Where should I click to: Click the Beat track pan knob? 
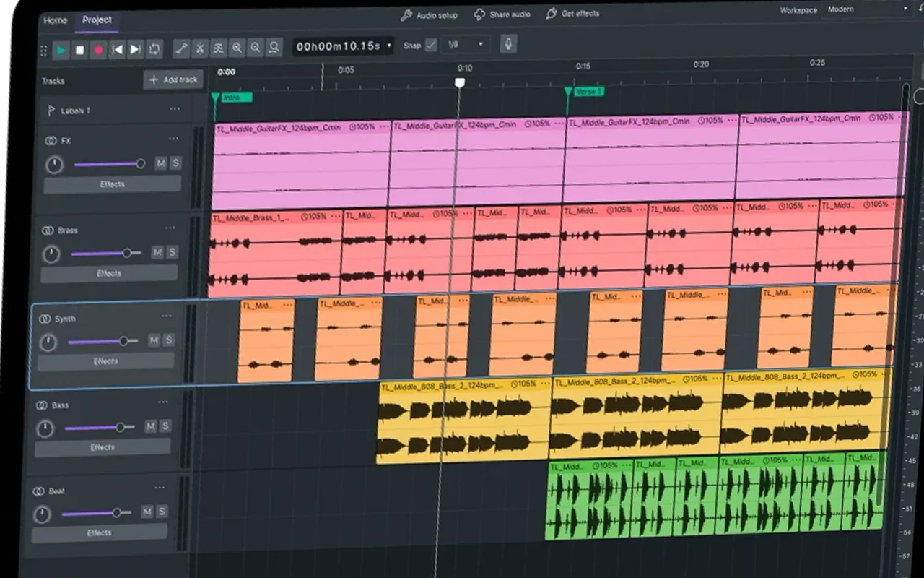43,514
